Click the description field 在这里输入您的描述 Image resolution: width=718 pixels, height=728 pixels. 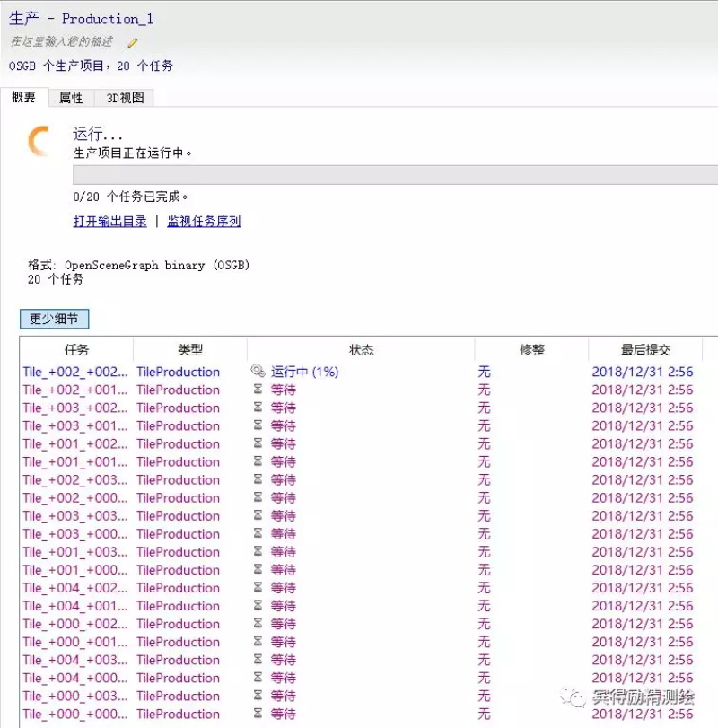pyautogui.click(x=61, y=42)
